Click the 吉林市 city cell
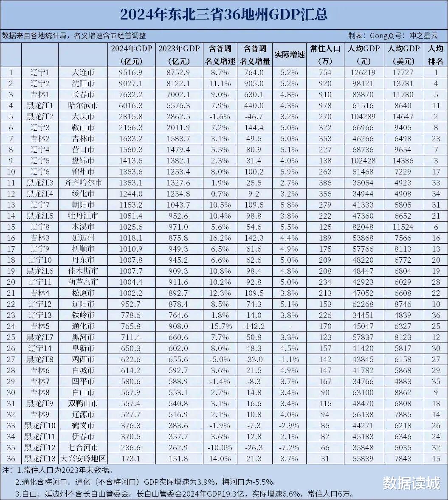The height and width of the screenshot is (500, 448). click(x=83, y=139)
